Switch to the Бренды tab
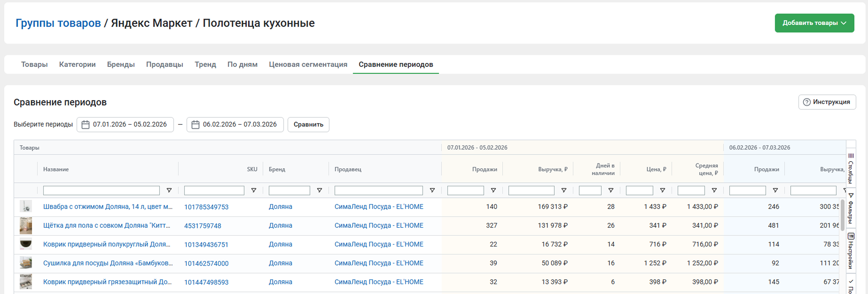868x294 pixels. (x=121, y=64)
